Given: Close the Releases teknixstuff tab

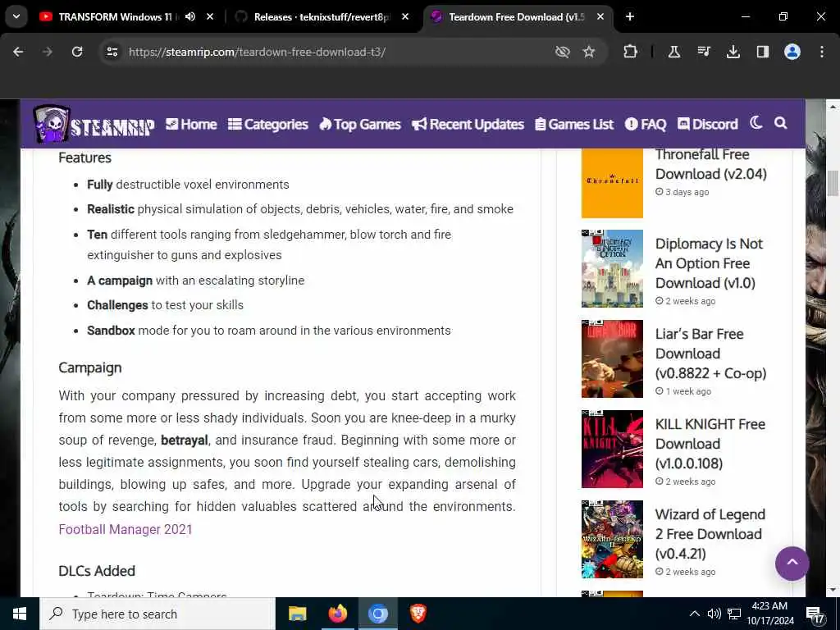Looking at the screenshot, I should (x=405, y=16).
